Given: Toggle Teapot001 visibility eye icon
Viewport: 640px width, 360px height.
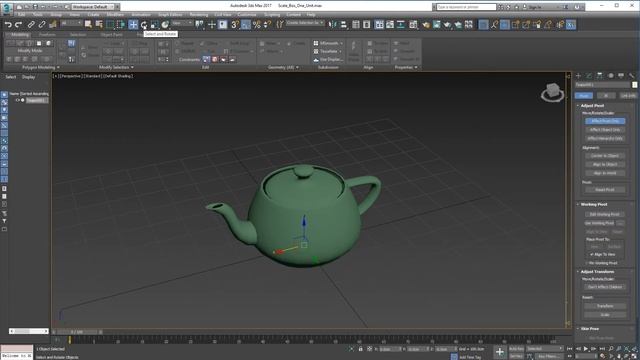Looking at the screenshot, I should (18, 100).
